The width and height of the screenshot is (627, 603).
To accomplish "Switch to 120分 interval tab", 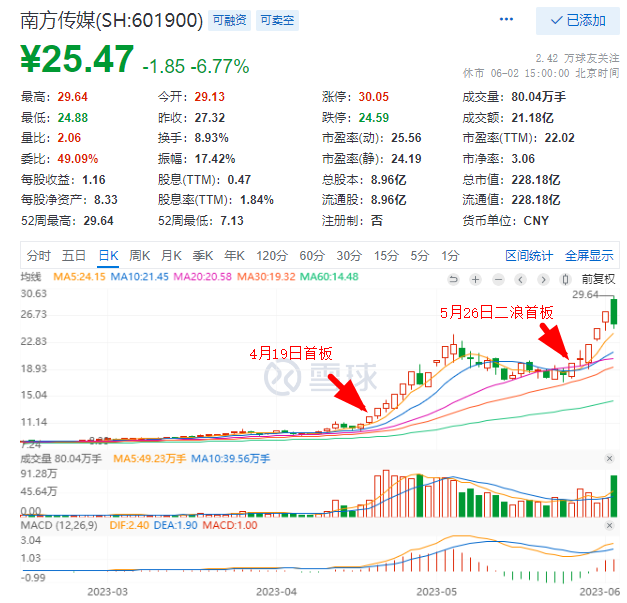I will pos(272,256).
